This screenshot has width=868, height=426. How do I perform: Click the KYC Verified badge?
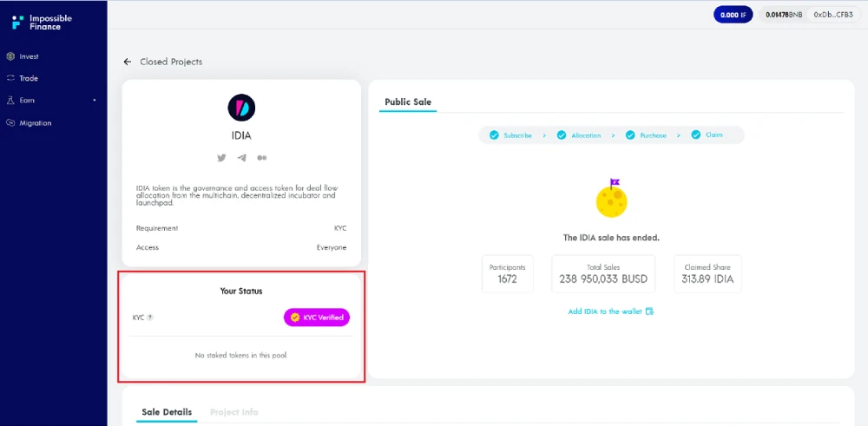click(317, 318)
